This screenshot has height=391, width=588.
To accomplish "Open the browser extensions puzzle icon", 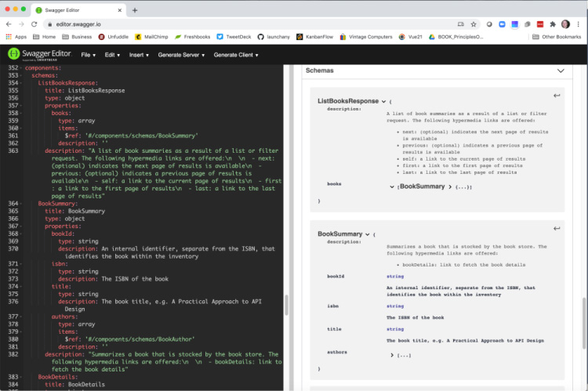I will pyautogui.click(x=552, y=24).
